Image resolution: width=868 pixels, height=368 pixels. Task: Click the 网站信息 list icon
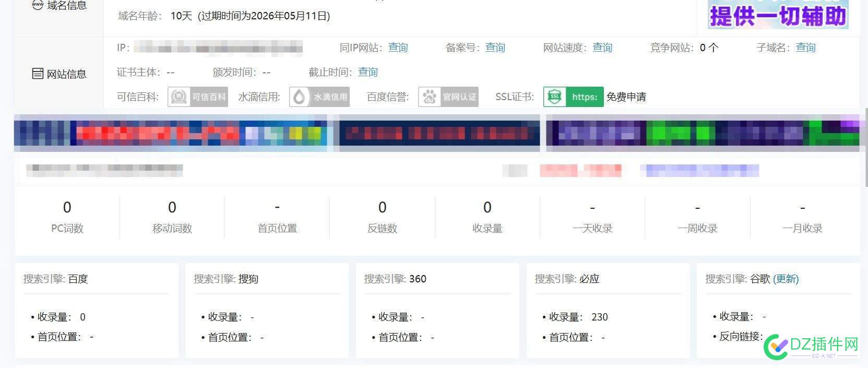38,74
